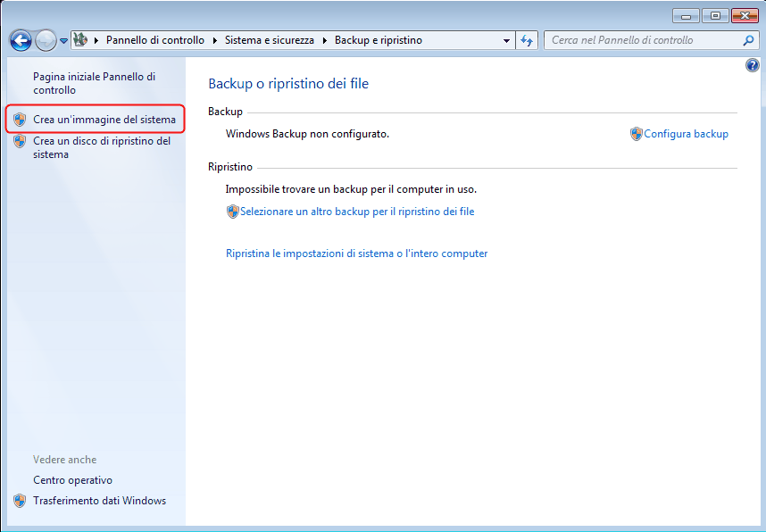
Task: Click the shield icon next to Configura backup
Action: [x=636, y=134]
